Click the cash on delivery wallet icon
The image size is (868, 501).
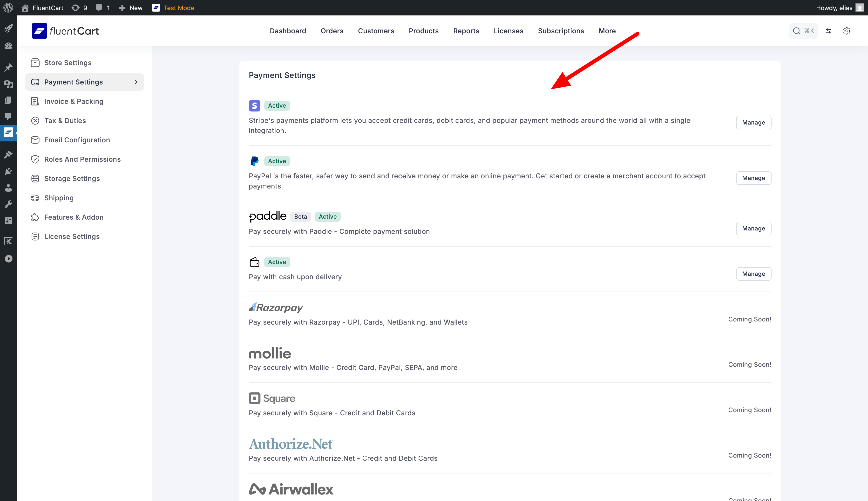(x=254, y=262)
